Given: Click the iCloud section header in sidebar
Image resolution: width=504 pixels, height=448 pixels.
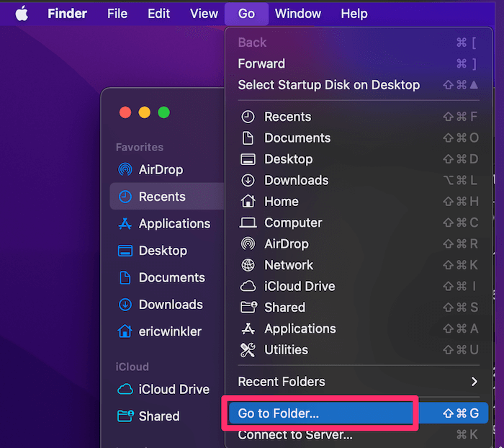Looking at the screenshot, I should 132,367.
